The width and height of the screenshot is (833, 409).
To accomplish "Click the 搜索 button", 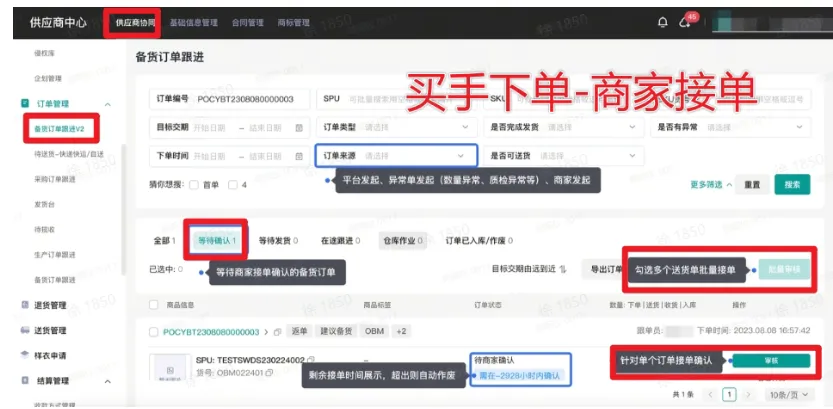I will (792, 185).
